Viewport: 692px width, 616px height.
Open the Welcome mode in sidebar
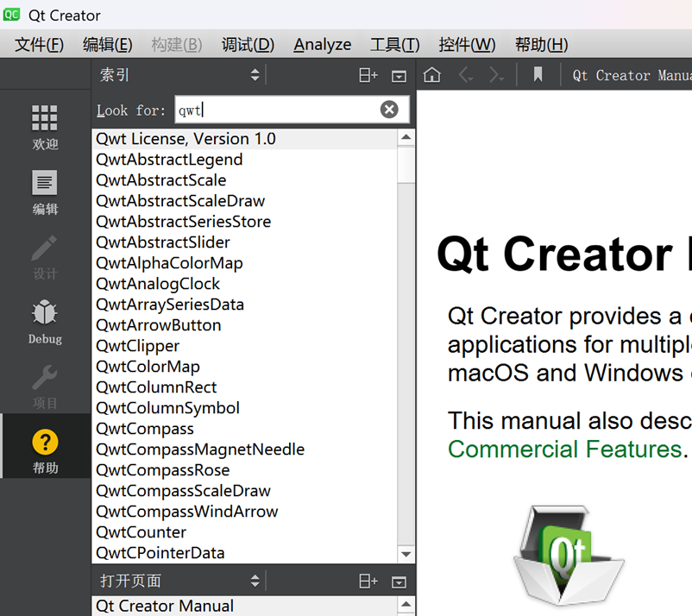45,128
